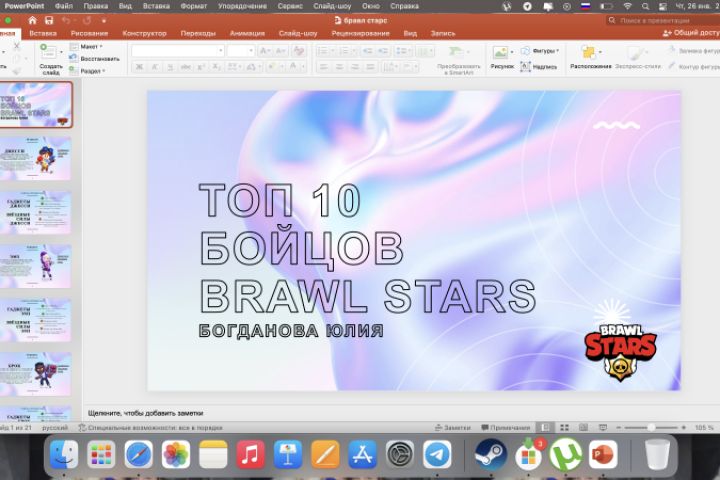Screen dimensions: 720x480
Task: Click the slide title 'ТОП 10 БОЙЦОВ BRAWL STARS'
Action: tap(367, 248)
